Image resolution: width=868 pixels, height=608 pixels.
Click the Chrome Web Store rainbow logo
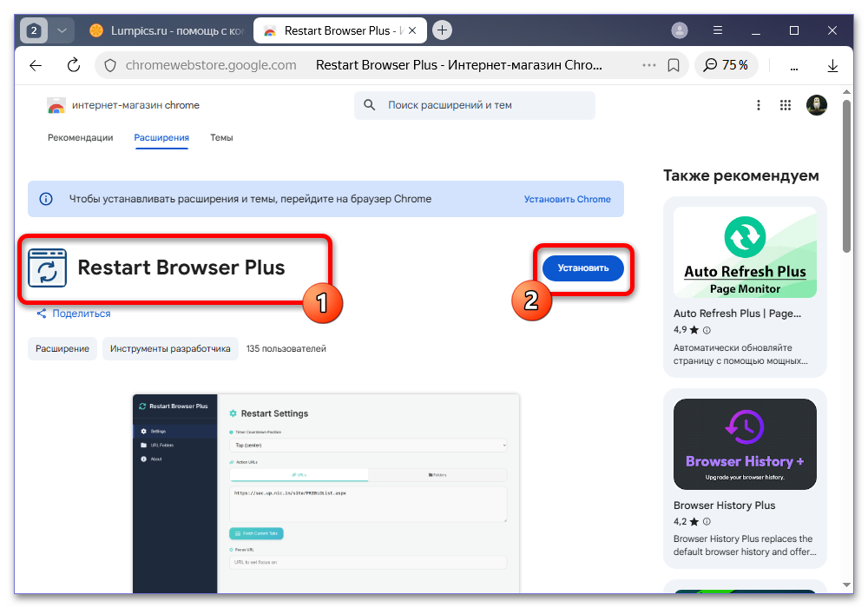coord(56,105)
